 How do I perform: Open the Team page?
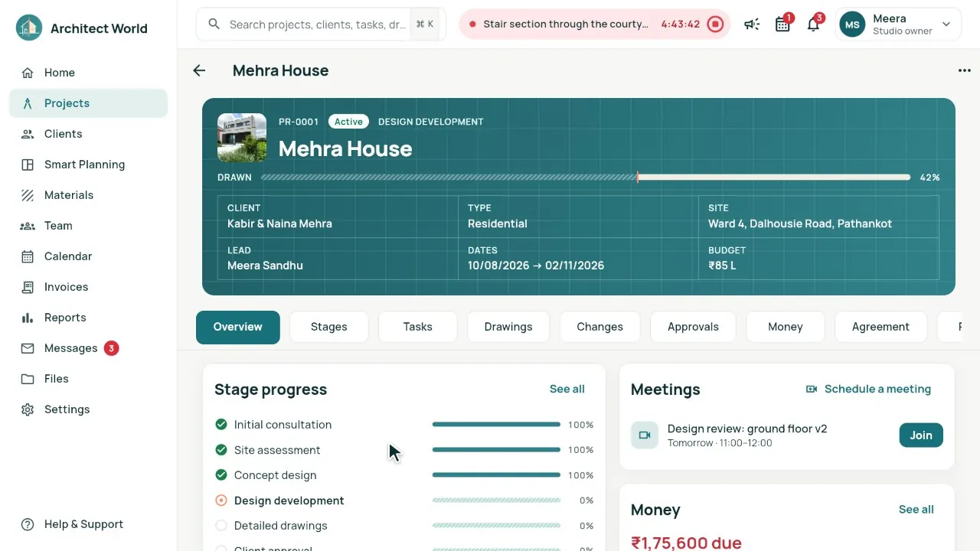pos(88,226)
